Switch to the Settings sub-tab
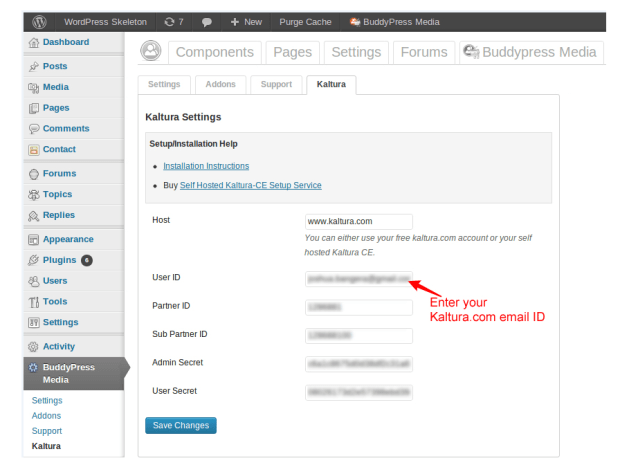The height and width of the screenshot is (465, 620). (x=164, y=85)
